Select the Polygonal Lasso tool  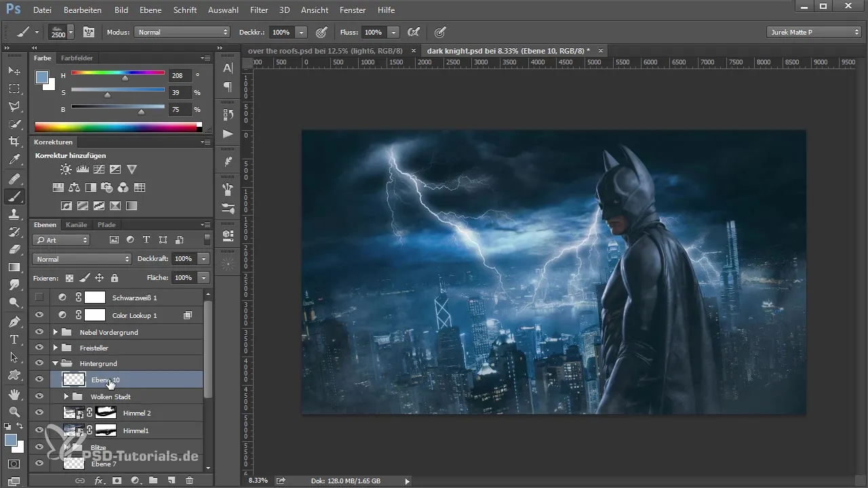coord(14,106)
